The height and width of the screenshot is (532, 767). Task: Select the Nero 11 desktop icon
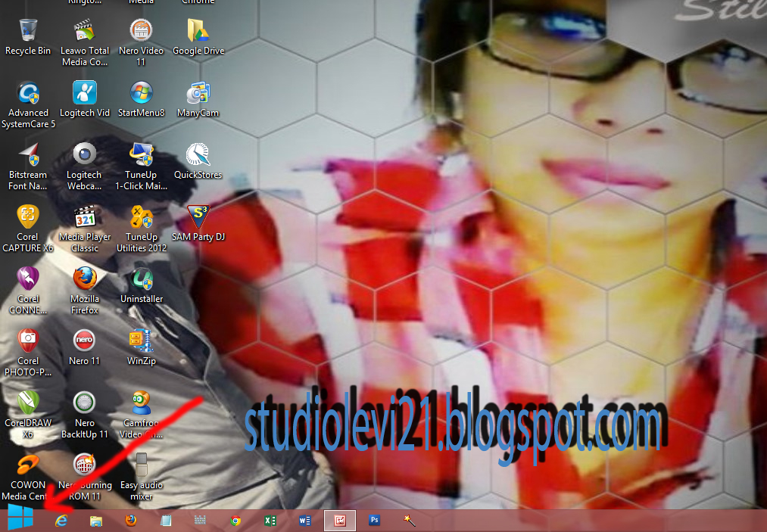[x=85, y=347]
